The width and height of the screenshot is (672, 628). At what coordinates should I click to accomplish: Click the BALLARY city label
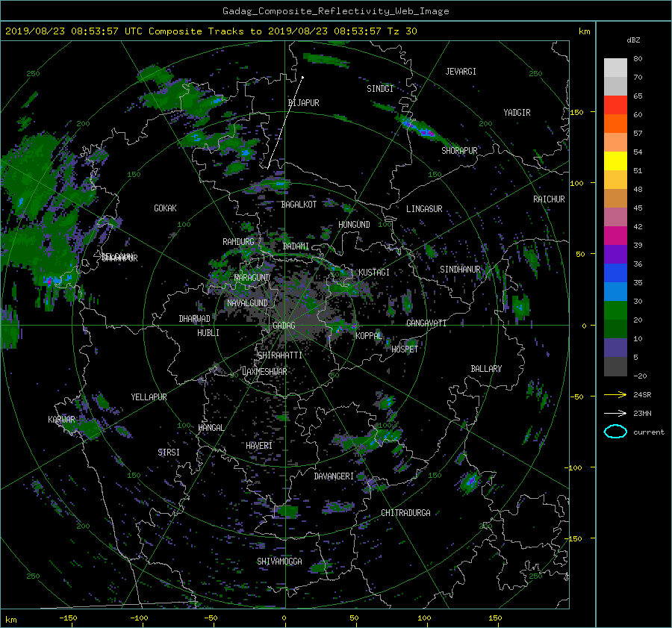click(x=486, y=369)
